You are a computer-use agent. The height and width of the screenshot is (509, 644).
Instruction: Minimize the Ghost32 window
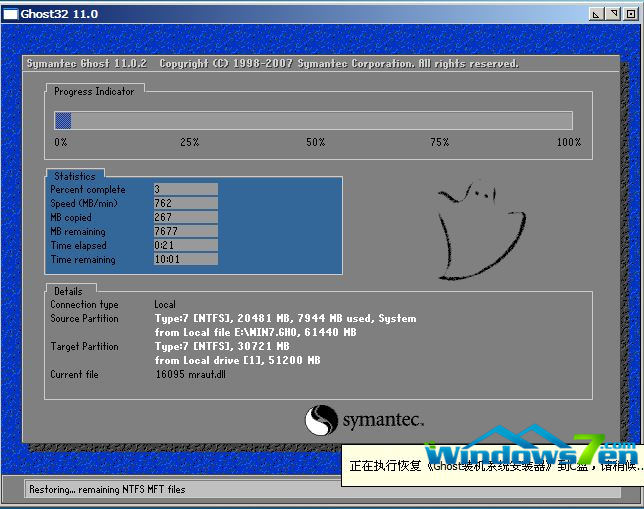(x=597, y=15)
